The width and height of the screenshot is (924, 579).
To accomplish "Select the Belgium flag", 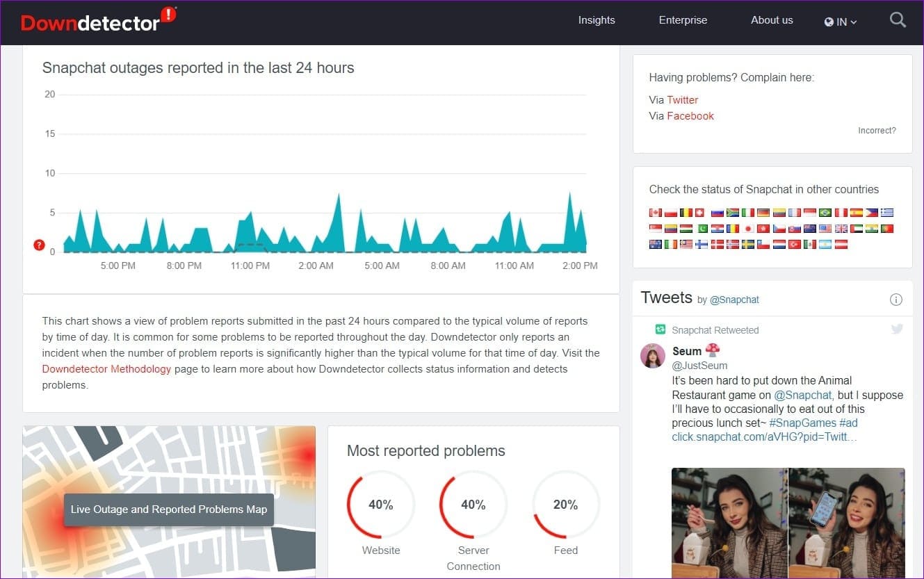I will 686,213.
